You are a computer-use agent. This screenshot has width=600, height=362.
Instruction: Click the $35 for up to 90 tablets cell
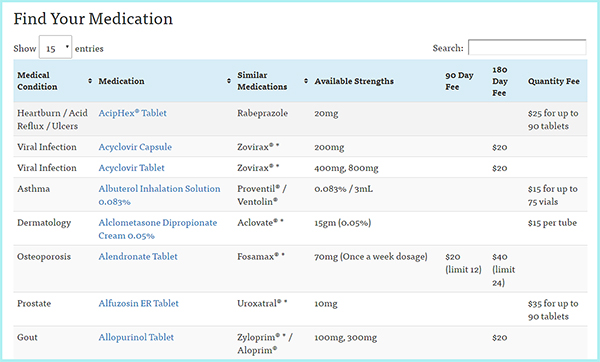[553, 310]
